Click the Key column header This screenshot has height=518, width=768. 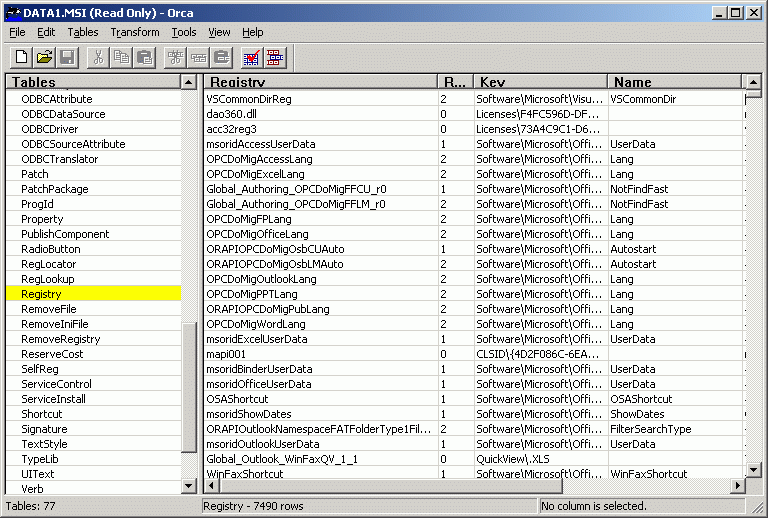[x=540, y=82]
